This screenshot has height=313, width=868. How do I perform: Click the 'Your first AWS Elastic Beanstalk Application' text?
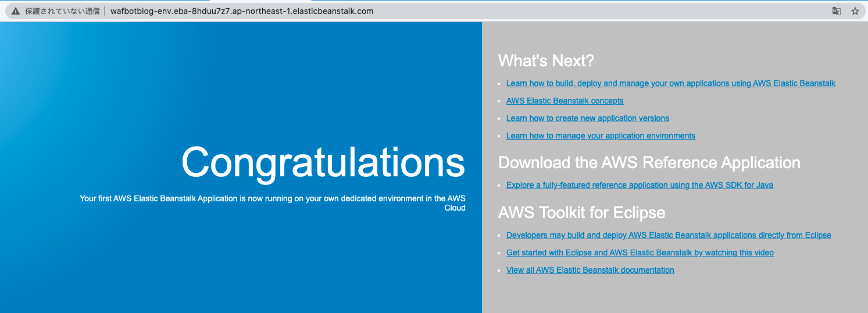(273, 203)
